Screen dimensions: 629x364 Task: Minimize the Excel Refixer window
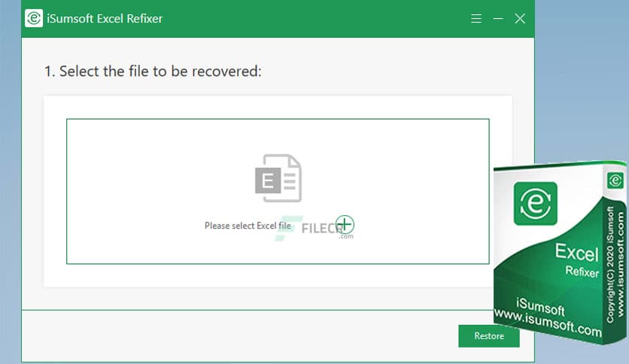click(x=498, y=19)
